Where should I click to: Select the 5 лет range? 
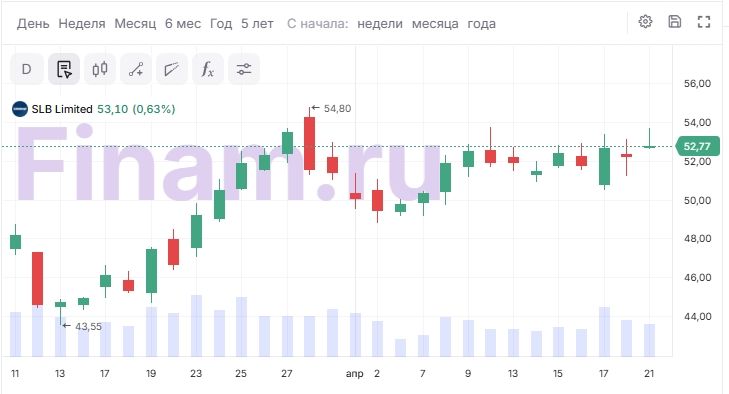click(257, 24)
